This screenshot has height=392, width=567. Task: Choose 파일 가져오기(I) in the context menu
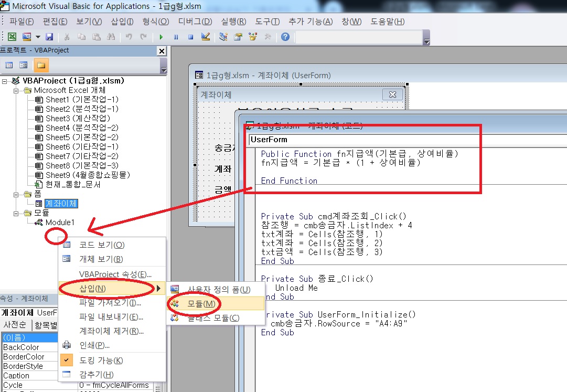point(110,303)
